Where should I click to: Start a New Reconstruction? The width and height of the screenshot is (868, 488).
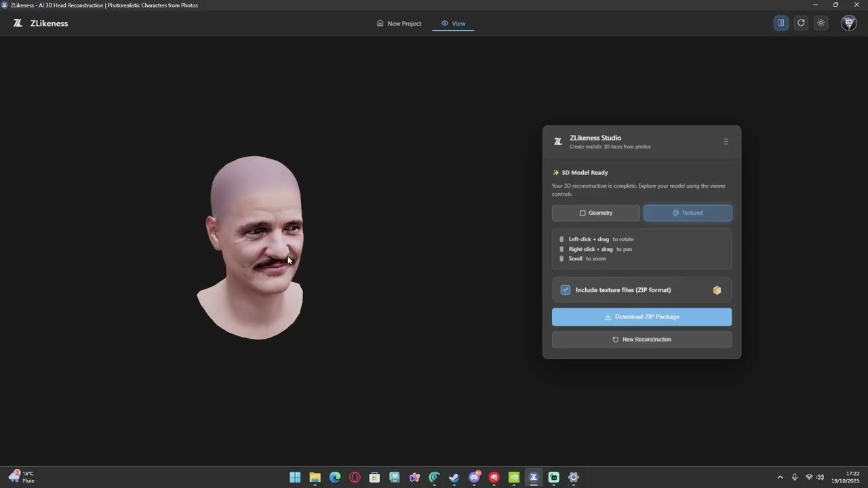pyautogui.click(x=642, y=340)
